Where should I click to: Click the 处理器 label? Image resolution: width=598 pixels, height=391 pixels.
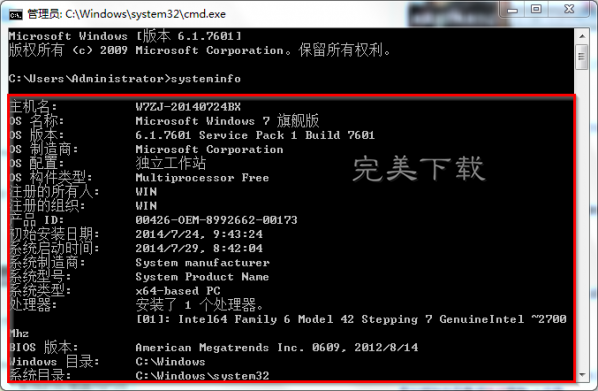pyautogui.click(x=33, y=305)
